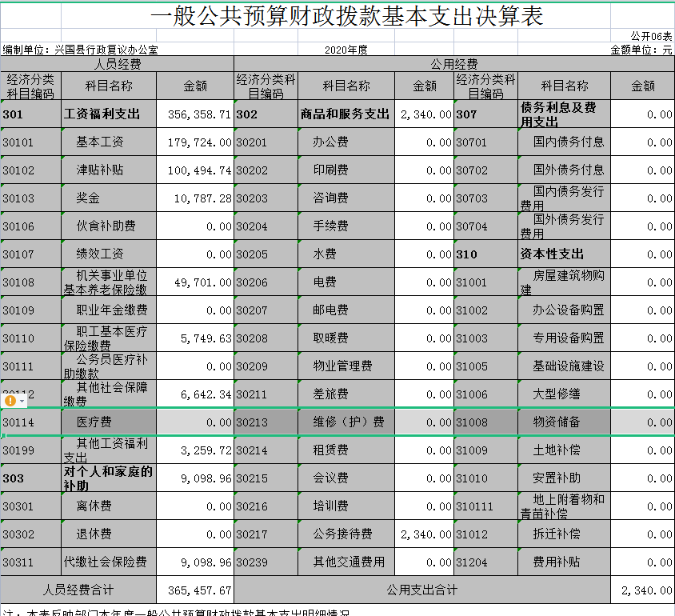This screenshot has height=616, width=675.
Task: Click the orange error warning icon
Action: pyautogui.click(x=10, y=400)
